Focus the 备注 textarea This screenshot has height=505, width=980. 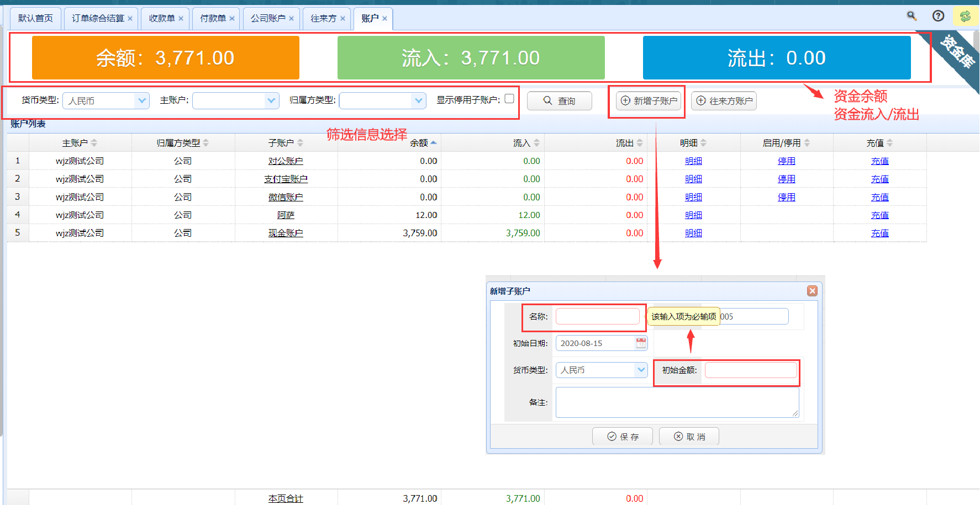(677, 402)
